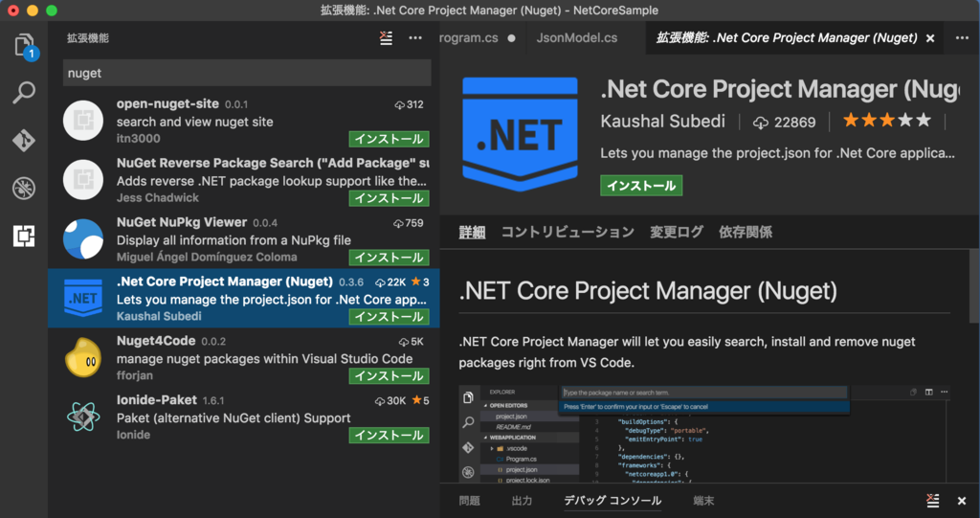The width and height of the screenshot is (980, 518).
Task: Switch to the 端末 terminal panel tab
Action: [703, 501]
